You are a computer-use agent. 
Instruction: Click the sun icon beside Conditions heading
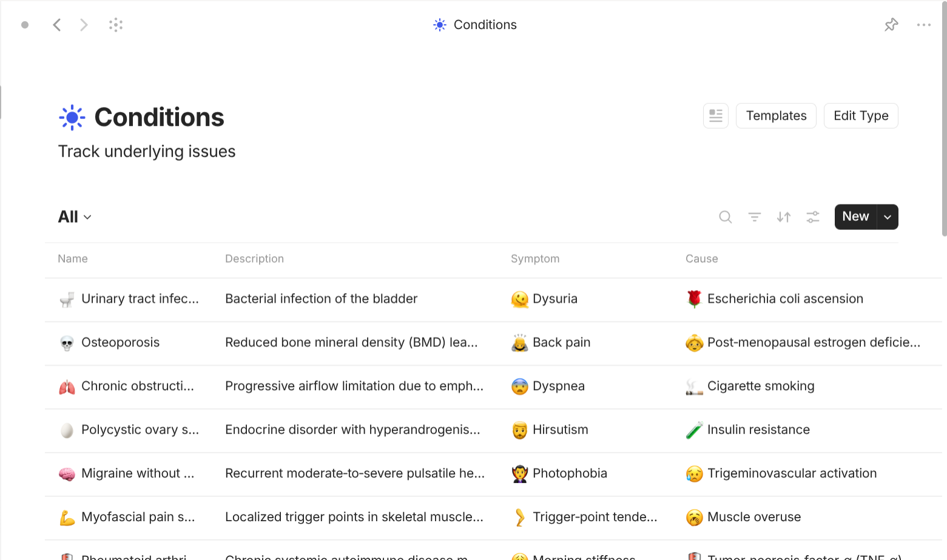pos(72,117)
